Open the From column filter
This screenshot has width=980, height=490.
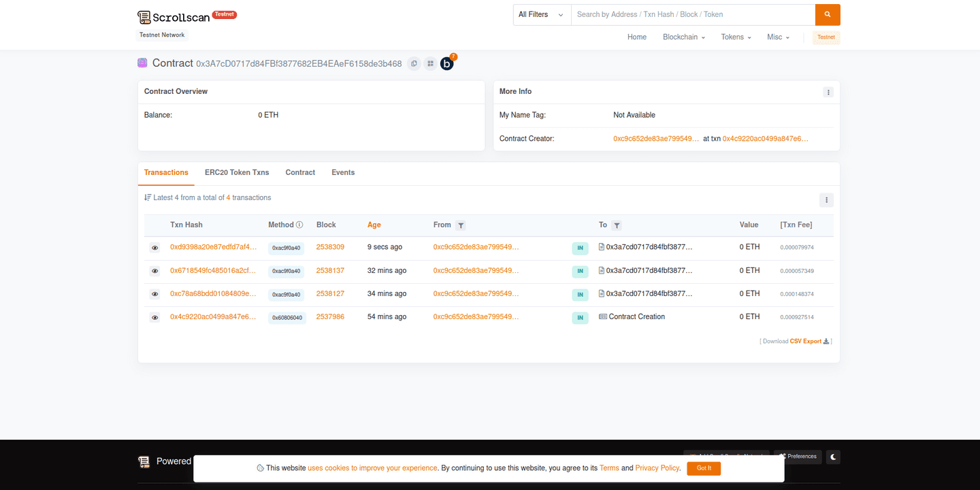click(461, 225)
